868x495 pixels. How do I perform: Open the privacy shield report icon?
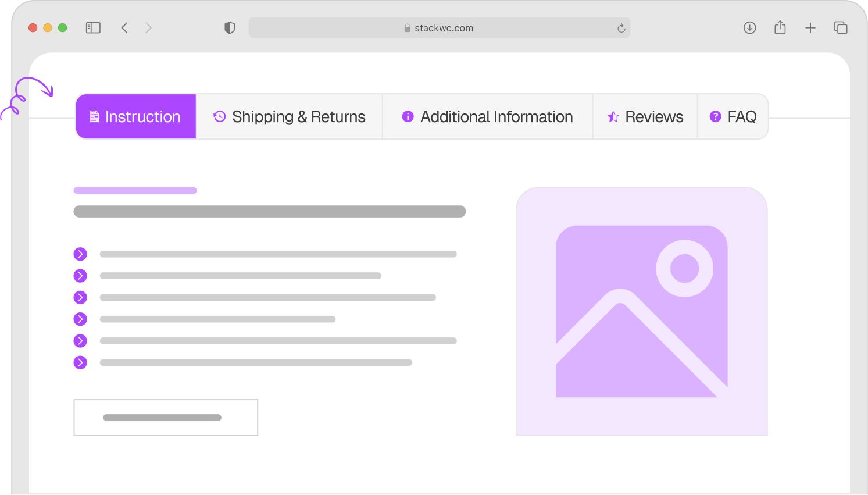[x=230, y=28]
